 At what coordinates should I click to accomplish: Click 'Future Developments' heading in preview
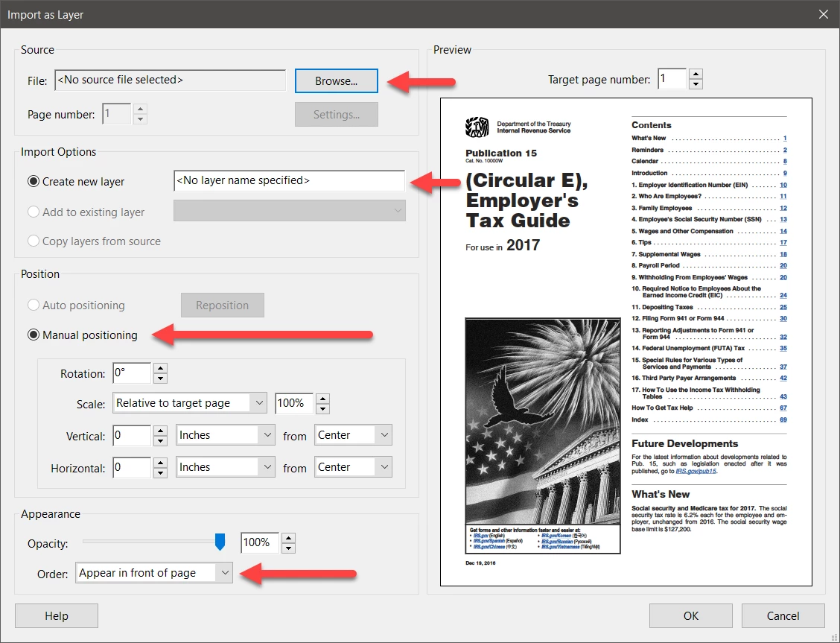[684, 443]
